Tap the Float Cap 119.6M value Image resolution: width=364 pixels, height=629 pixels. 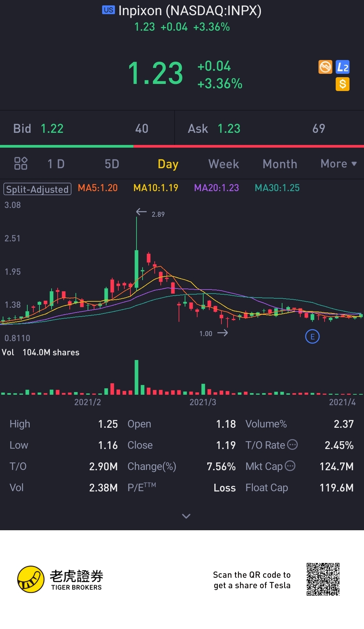point(337,487)
